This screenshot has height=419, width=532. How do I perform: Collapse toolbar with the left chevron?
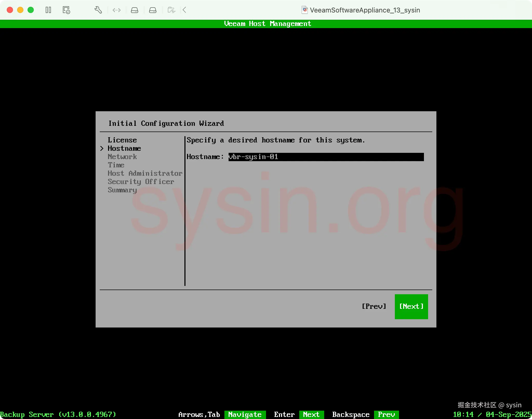point(184,10)
